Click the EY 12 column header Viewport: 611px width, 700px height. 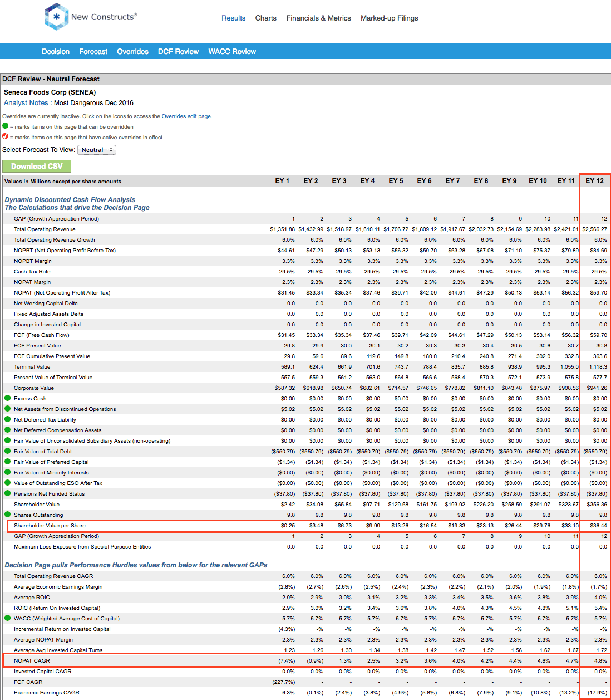595,181
